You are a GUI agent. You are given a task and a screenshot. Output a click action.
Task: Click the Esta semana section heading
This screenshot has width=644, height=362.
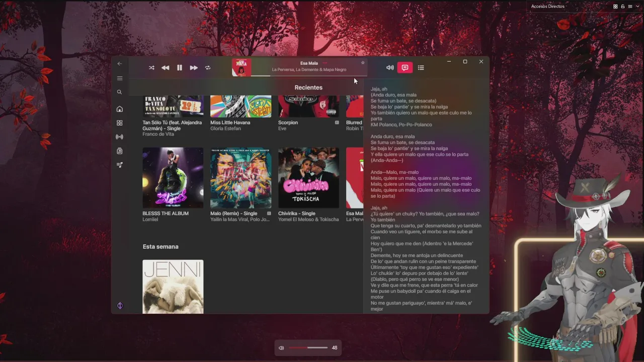[x=160, y=247]
